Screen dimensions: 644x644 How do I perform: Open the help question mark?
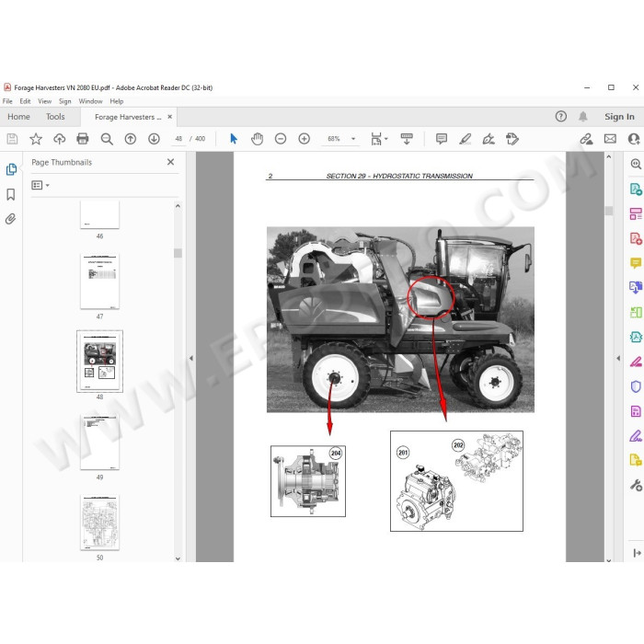(x=560, y=117)
